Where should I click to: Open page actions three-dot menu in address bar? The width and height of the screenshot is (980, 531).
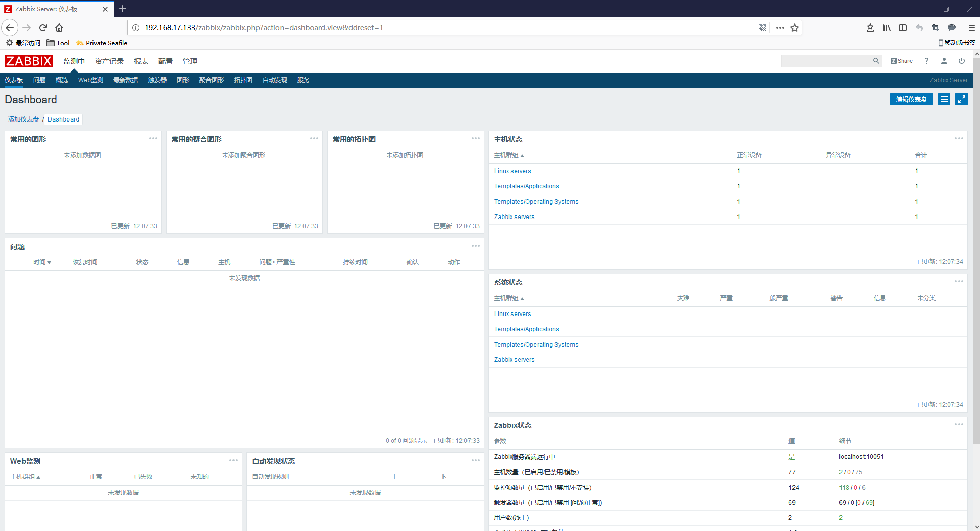780,28
